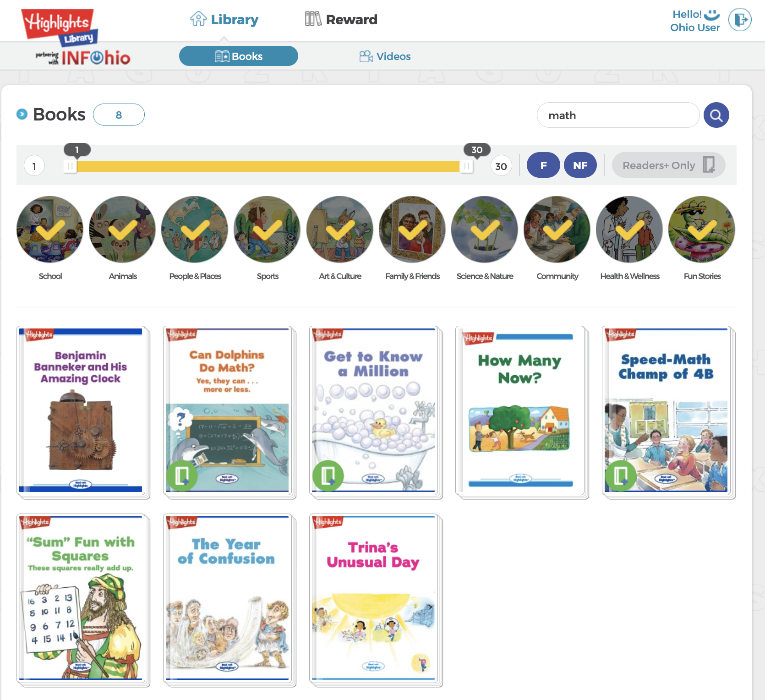Enable the Readers+ Only filter

(x=668, y=165)
